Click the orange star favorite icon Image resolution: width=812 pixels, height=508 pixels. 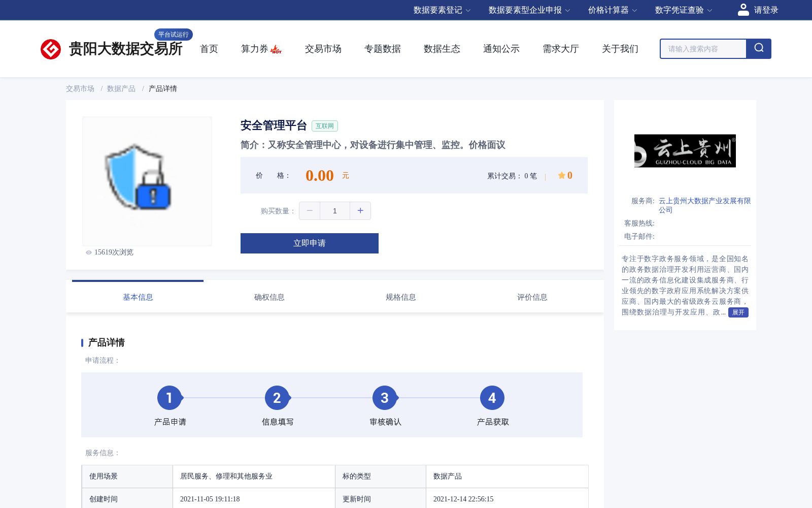(x=561, y=175)
